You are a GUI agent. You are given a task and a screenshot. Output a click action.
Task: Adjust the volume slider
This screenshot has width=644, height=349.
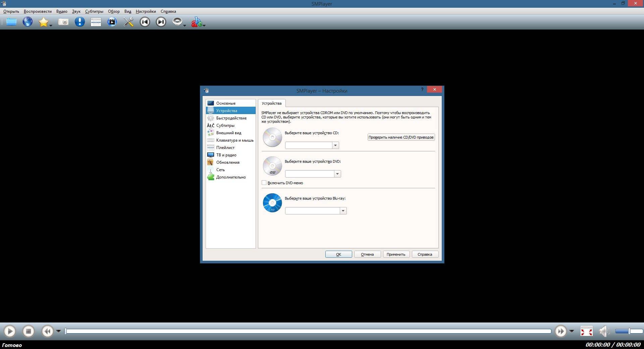tap(629, 332)
